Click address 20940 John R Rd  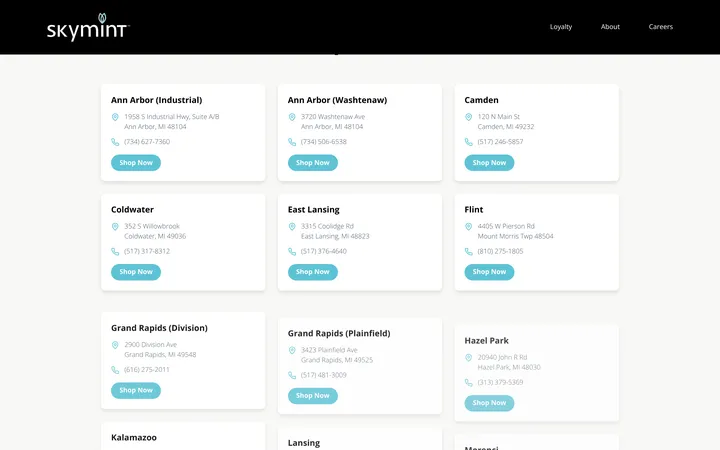click(x=502, y=358)
